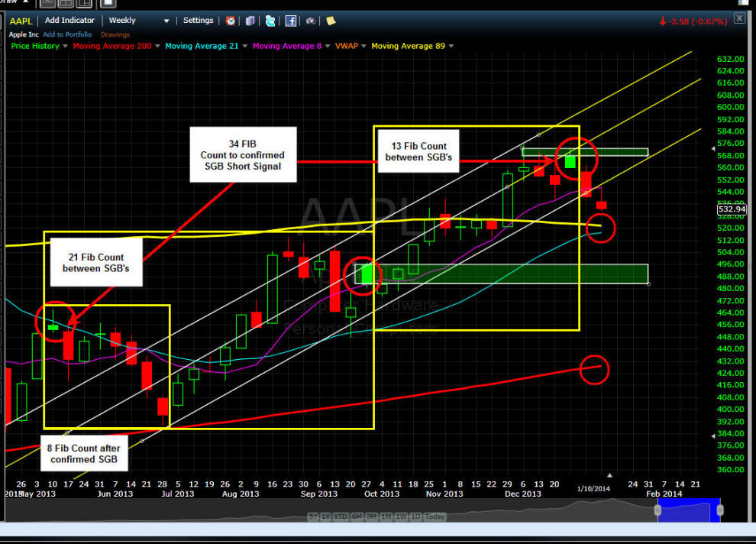Set range to 6M
This screenshot has height=544, width=756.
pos(357,516)
